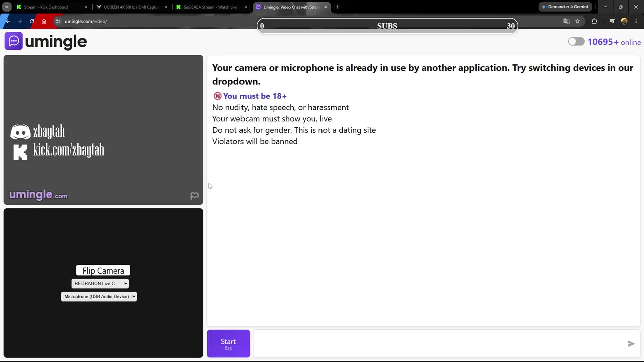The height and width of the screenshot is (362, 644).
Task: Click the "10695+ online" counter
Action: (614, 42)
